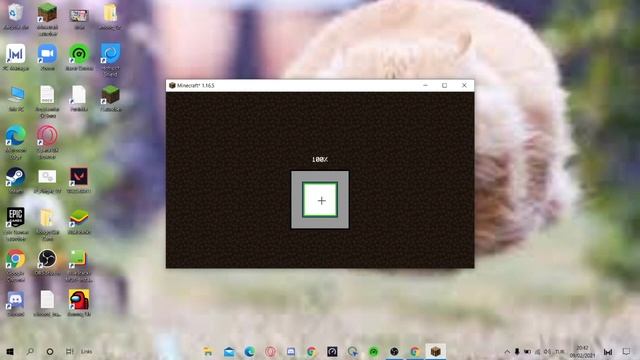Click the Minecraft 1.16.5 window title
This screenshot has width=640, height=360.
pyautogui.click(x=196, y=85)
